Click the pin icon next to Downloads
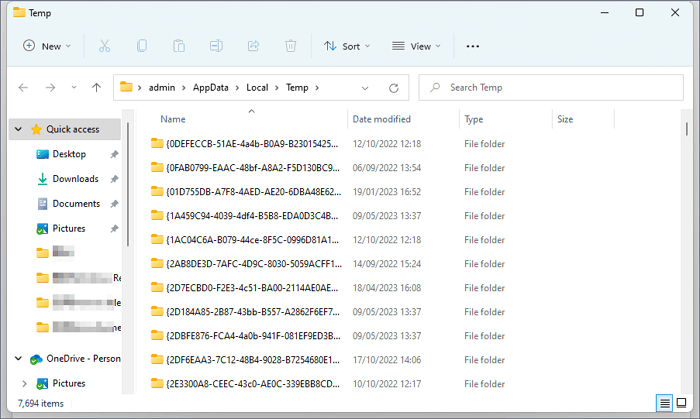The image size is (700, 419). 115,179
